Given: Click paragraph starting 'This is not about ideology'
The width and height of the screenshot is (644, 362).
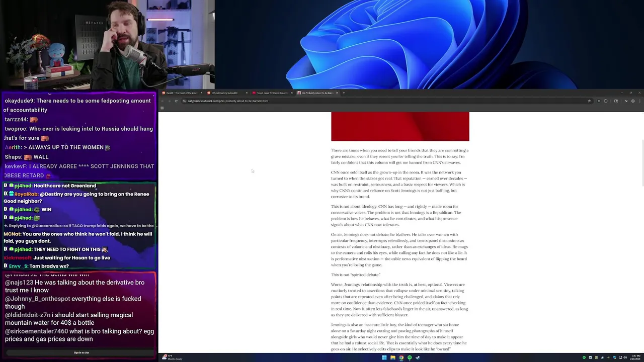Looking at the screenshot, I should coord(396,216).
